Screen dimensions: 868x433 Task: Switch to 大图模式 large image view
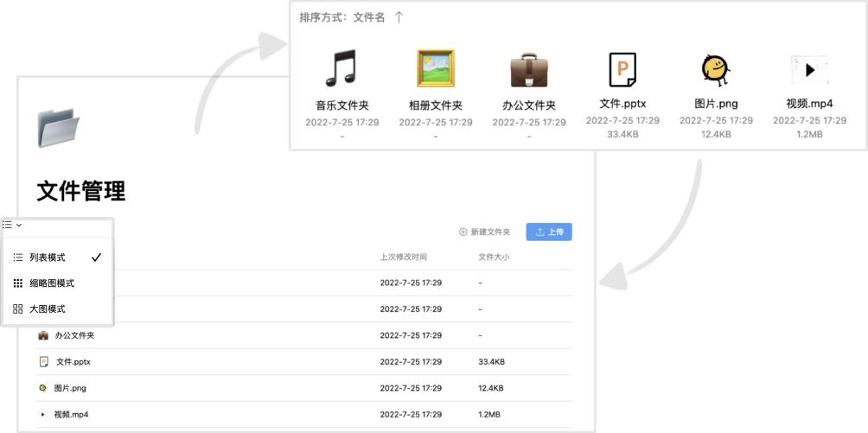[x=48, y=309]
